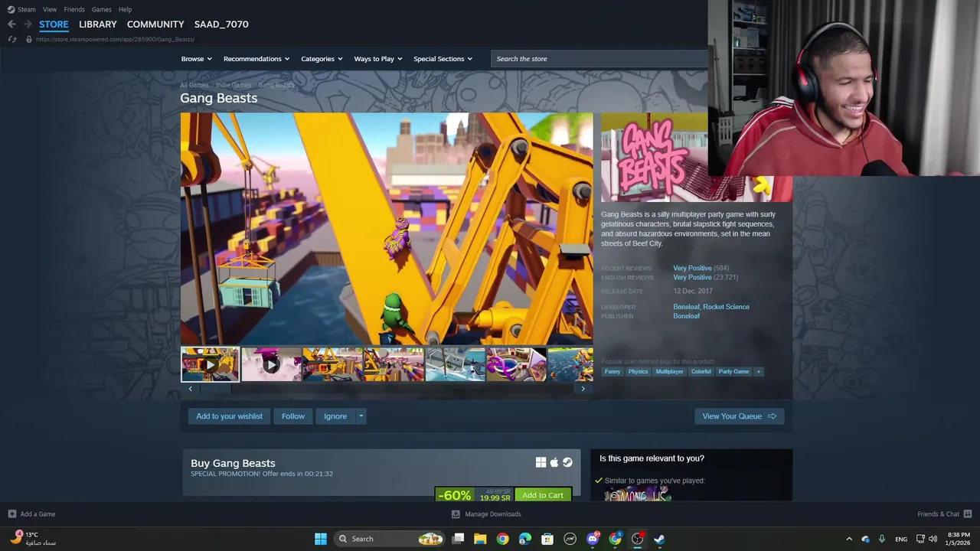Open Task View on the taskbar
Screen dimensions: 980x551
458,539
